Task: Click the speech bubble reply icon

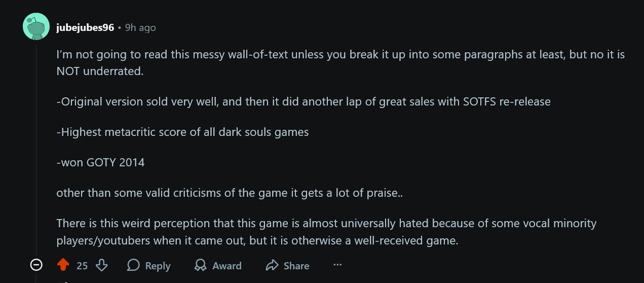Action: click(134, 265)
